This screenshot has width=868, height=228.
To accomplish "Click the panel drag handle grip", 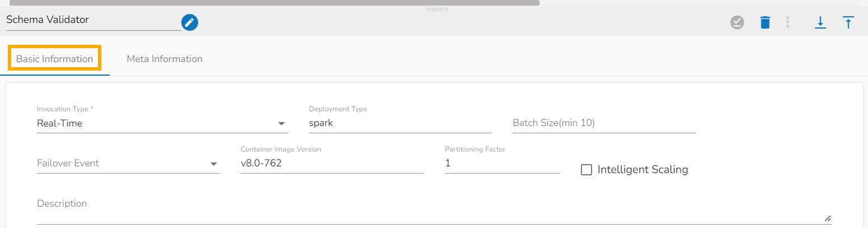I will click(x=437, y=10).
